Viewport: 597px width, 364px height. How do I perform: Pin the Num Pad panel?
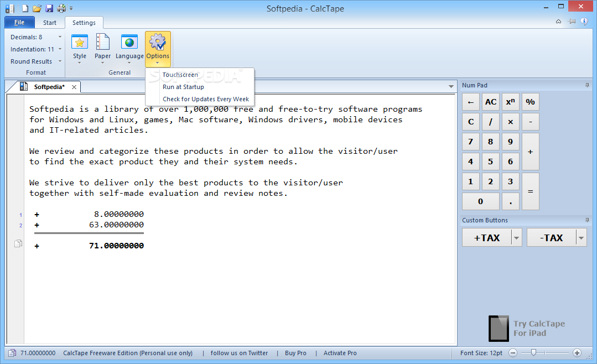pos(587,85)
